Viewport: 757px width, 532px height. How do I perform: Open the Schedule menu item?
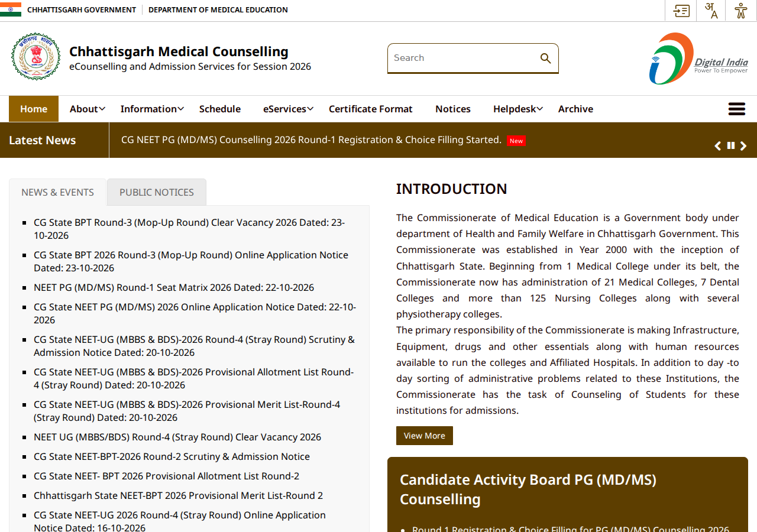click(x=220, y=109)
